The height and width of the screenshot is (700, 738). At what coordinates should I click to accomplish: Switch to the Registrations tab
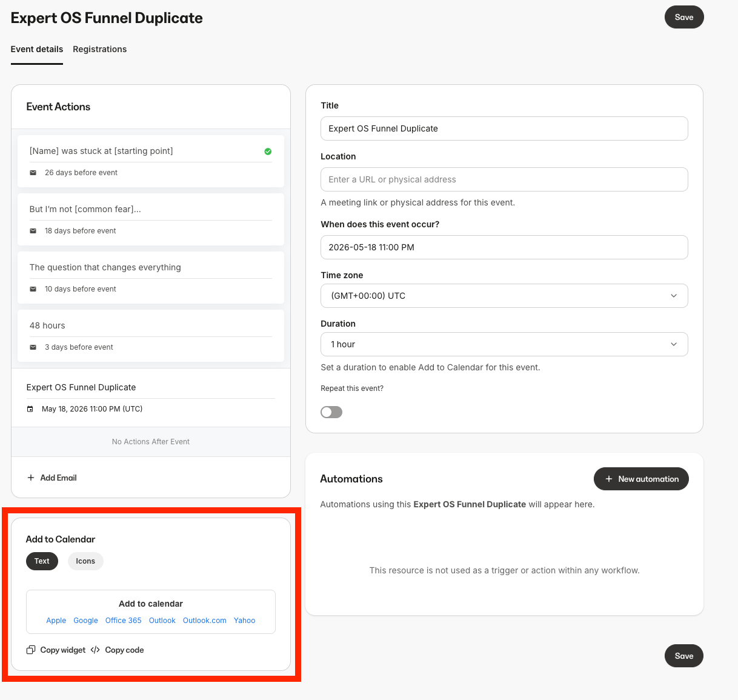coord(99,49)
